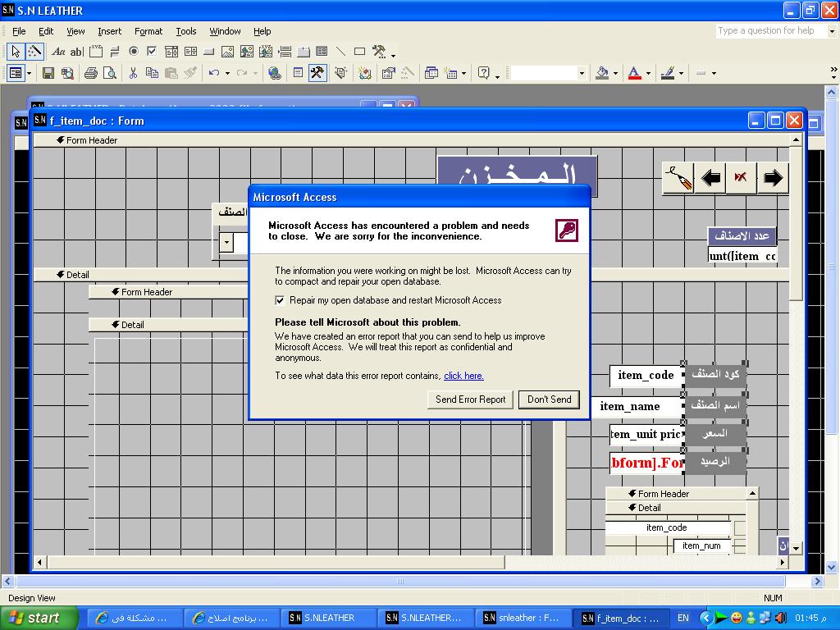Open Print Preview from the toolbar
Screen dimensions: 840x630
coord(110,73)
